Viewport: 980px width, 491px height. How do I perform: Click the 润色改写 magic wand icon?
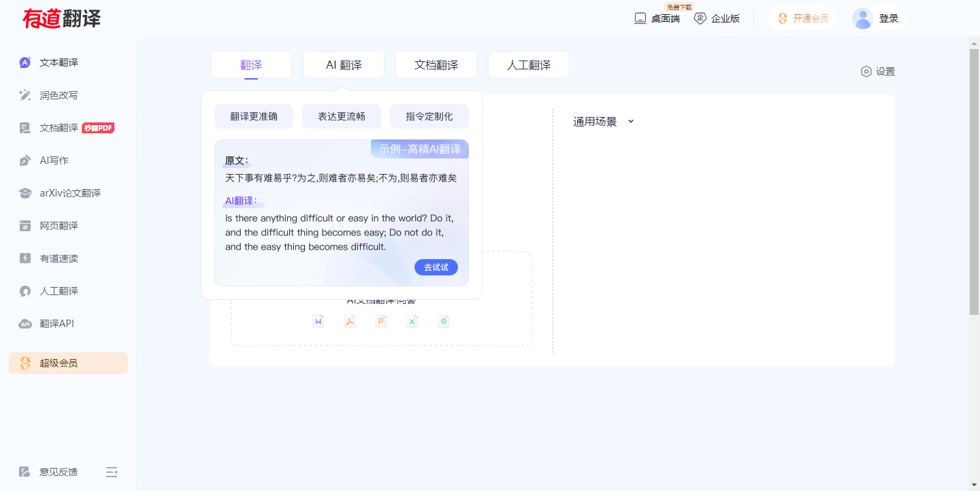point(25,95)
